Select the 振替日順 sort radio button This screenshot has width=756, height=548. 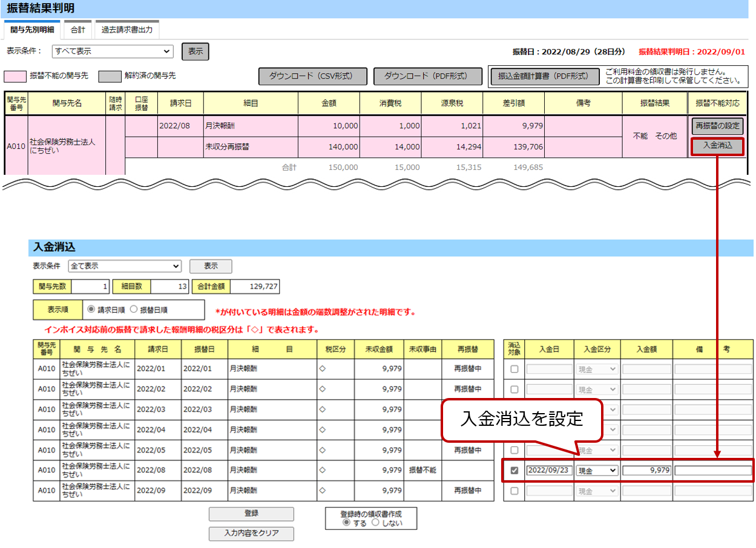tap(134, 310)
